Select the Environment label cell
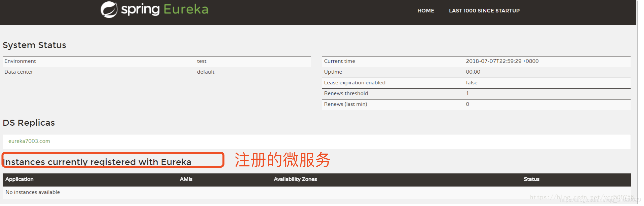This screenshot has width=644, height=206. pos(20,61)
